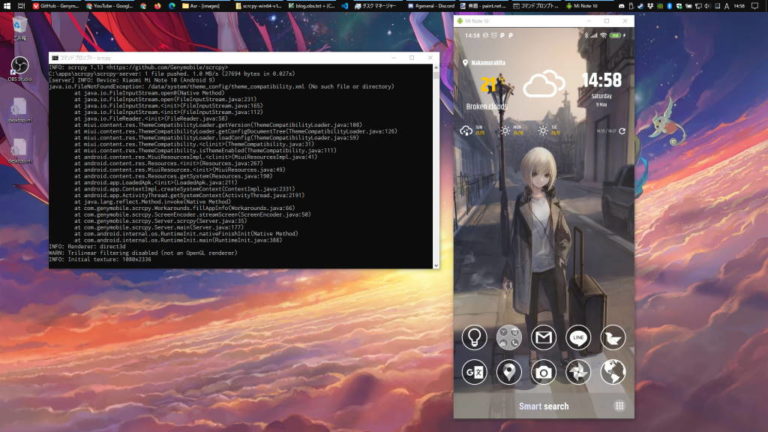The image size is (768, 432).
Task: Click the Edge icon in taskbar
Action: pos(172,6)
